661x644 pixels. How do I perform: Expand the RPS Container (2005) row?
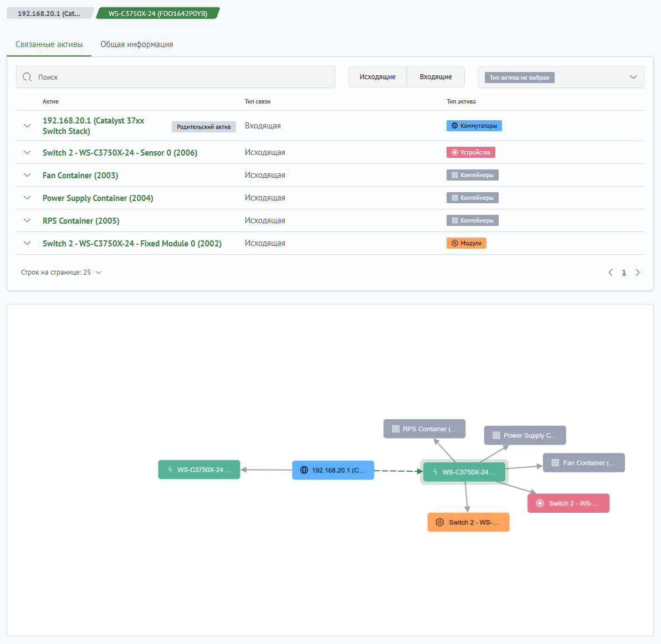(27, 221)
